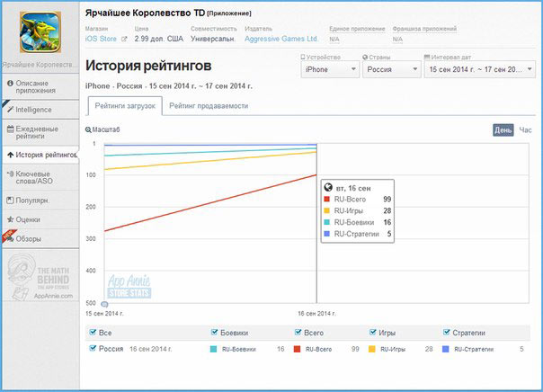The image size is (543, 392).
Task: Click the arrow icon beside История рейтингов
Action: 11,155
